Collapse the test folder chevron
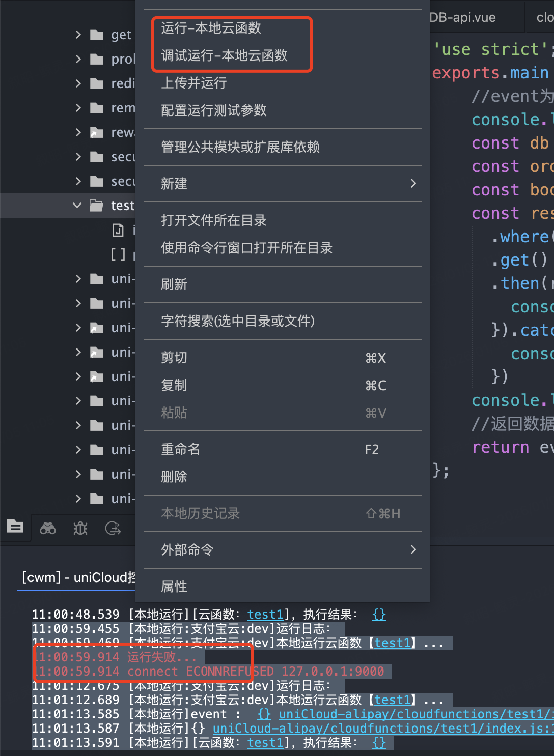Image resolution: width=554 pixels, height=756 pixels. [x=77, y=206]
